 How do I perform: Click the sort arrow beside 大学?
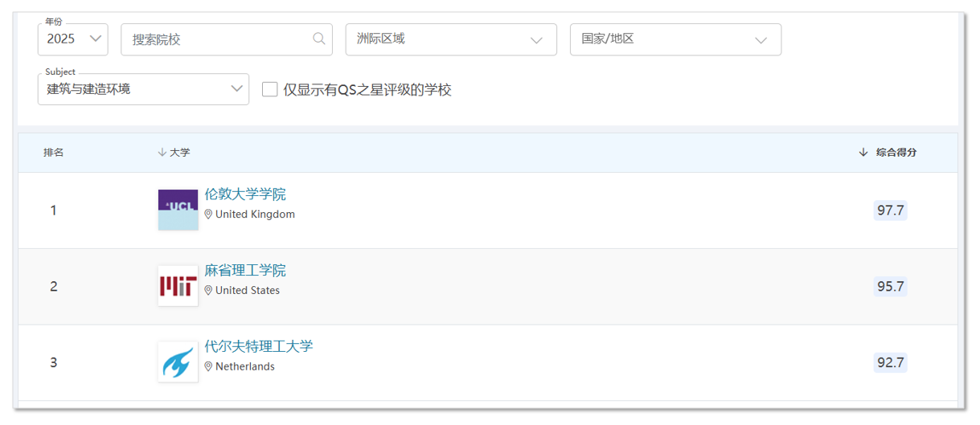[162, 153]
